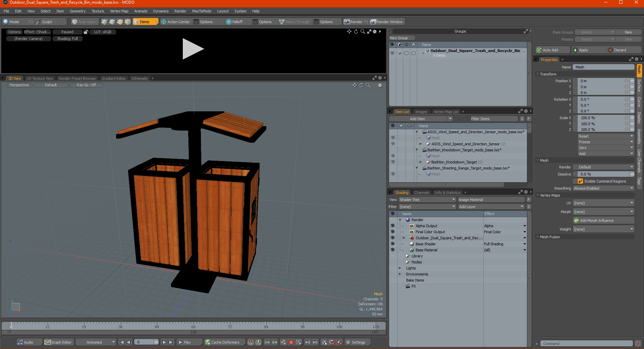
Task: Open the Action Center tool
Action: [x=175, y=22]
